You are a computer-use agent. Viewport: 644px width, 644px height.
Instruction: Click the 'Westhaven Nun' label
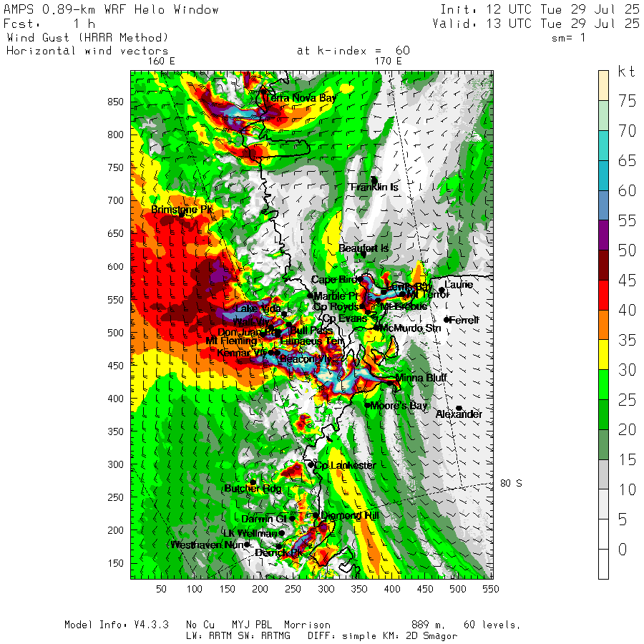tap(208, 545)
